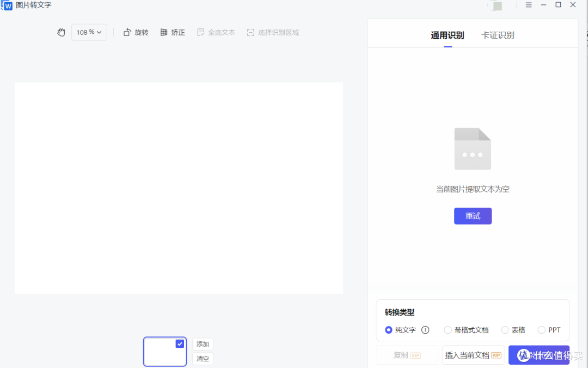Switch to the 通用识别 tab

tap(448, 35)
